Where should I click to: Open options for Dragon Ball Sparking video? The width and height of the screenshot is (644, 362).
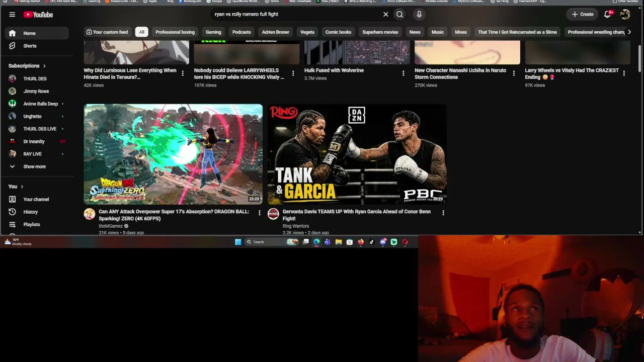coord(260,213)
